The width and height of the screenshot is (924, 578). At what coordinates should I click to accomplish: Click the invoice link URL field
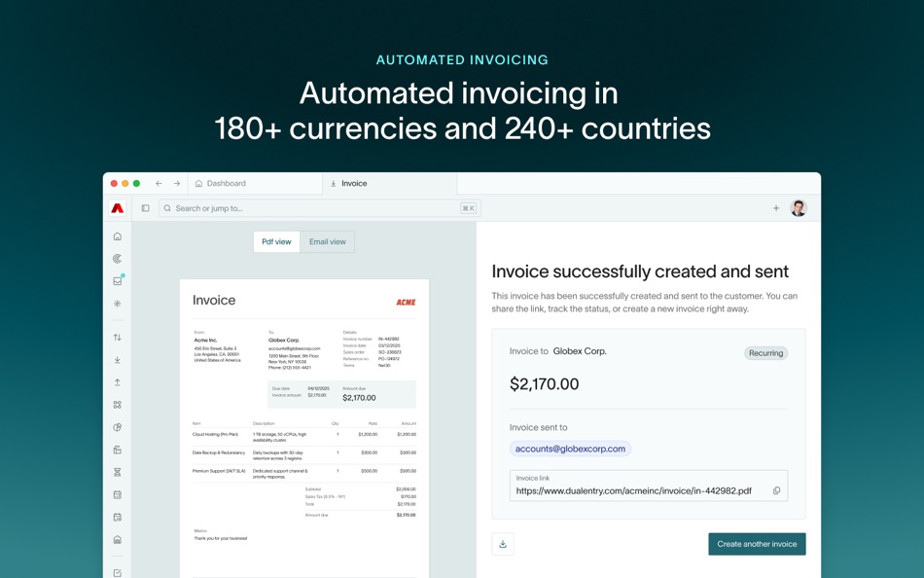(x=648, y=486)
